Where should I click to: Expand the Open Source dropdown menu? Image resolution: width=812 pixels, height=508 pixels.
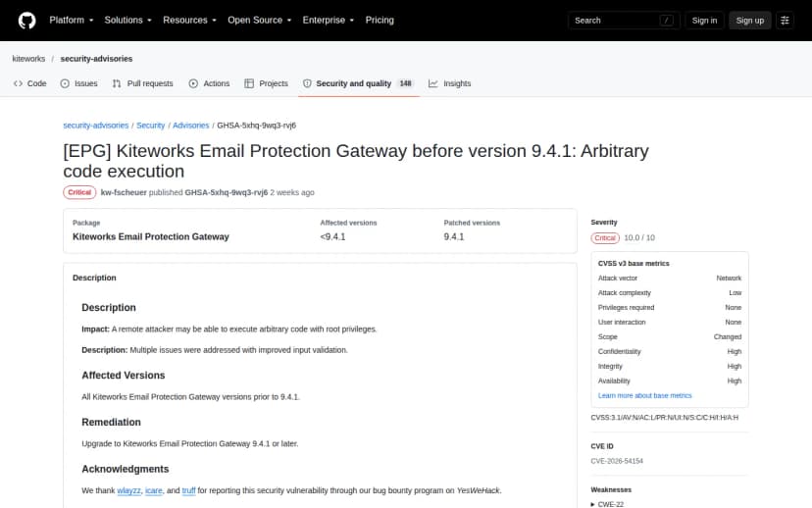coord(260,21)
